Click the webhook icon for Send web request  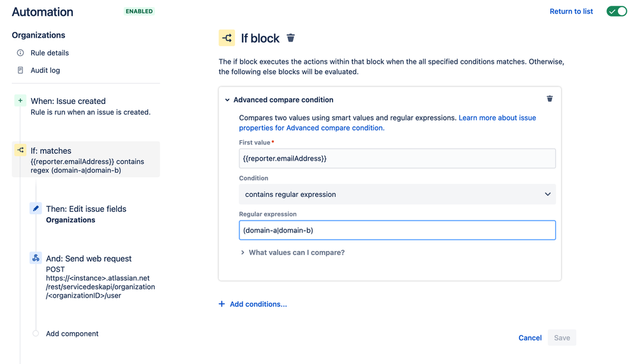coord(36,258)
